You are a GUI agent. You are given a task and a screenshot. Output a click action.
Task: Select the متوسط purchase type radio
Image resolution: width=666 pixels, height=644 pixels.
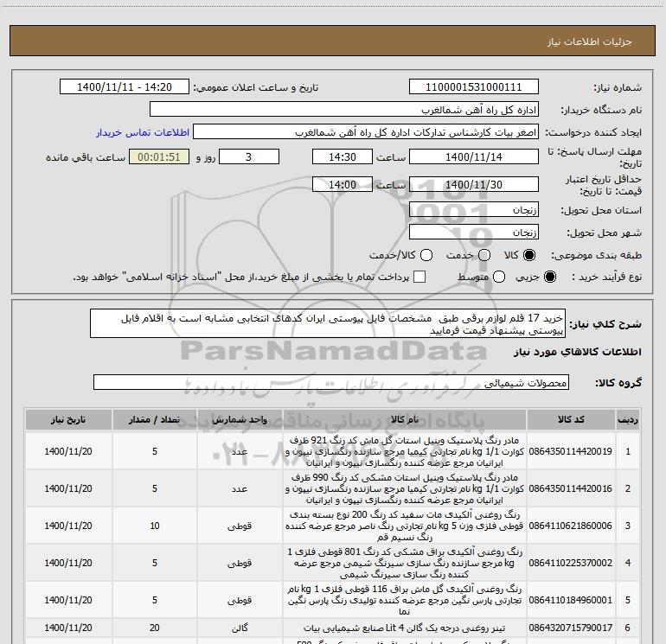tap(499, 277)
